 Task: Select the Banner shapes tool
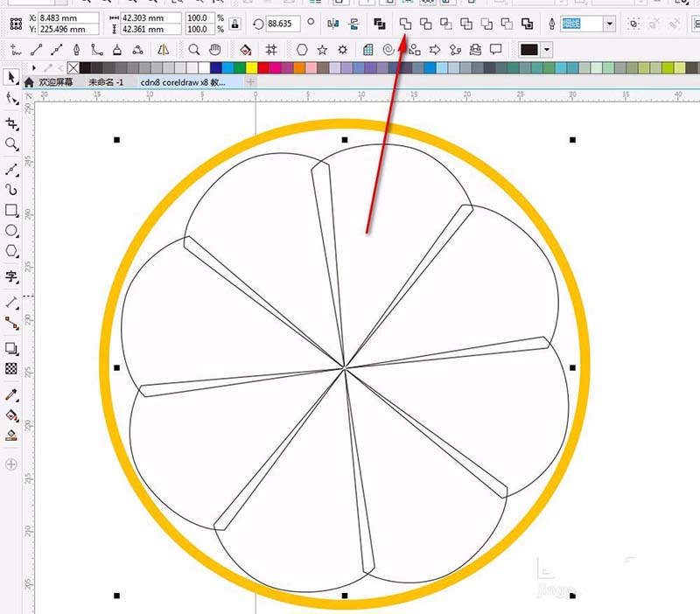(x=475, y=50)
